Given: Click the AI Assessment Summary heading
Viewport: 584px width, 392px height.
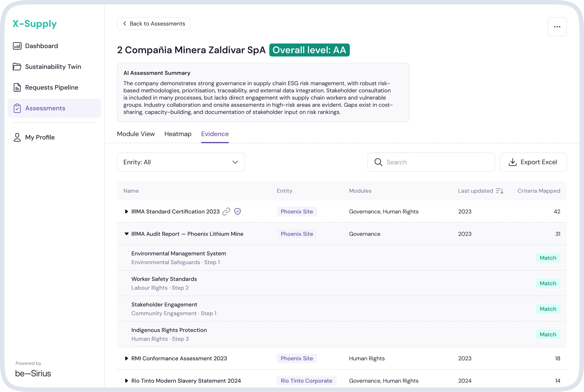Looking at the screenshot, I should pyautogui.click(x=157, y=73).
